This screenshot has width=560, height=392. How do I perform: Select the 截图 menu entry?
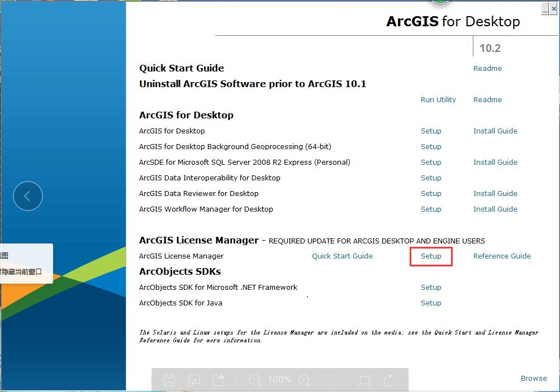6,256
